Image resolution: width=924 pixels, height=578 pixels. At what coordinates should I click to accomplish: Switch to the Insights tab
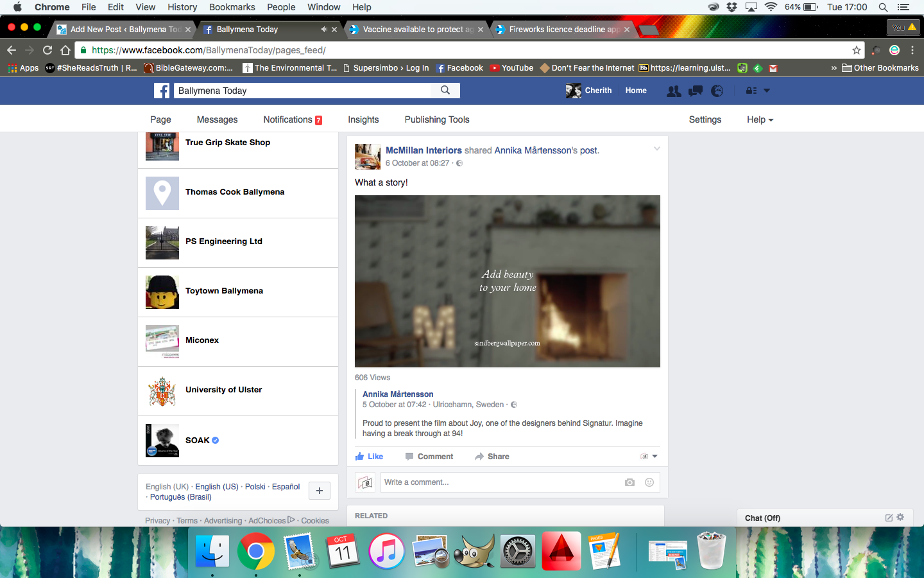363,119
